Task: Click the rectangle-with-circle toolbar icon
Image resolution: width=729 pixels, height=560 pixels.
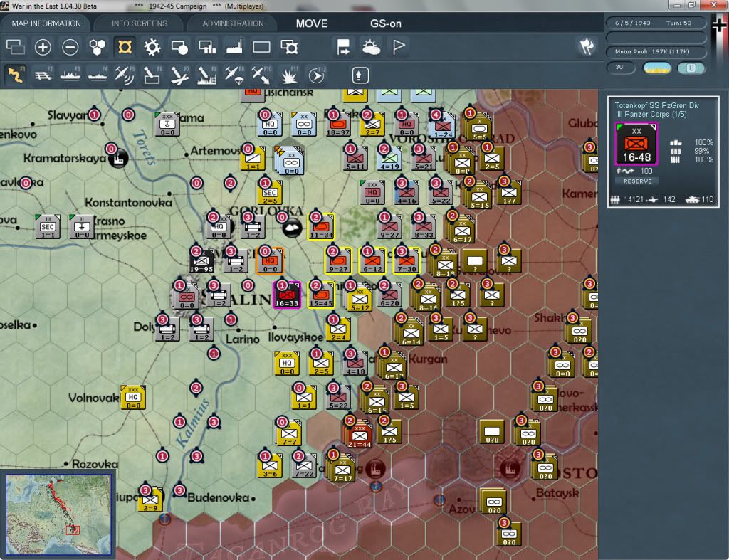Action: click(179, 47)
